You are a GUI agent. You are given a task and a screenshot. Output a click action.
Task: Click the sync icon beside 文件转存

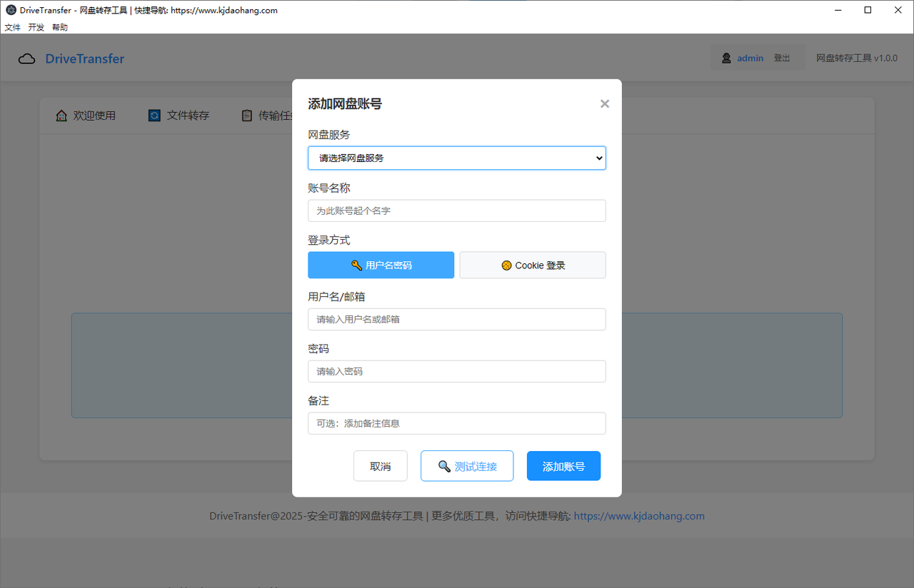[x=154, y=116]
